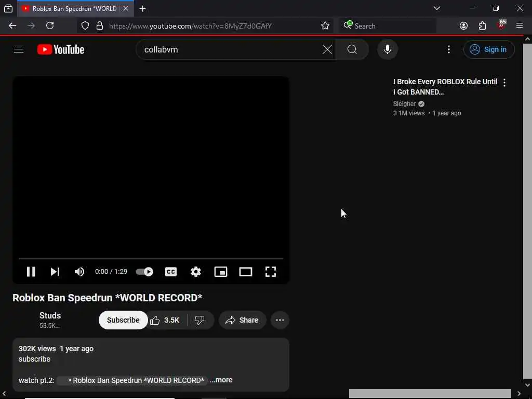Open Firefox View at the tab strip's start
The height and width of the screenshot is (399, 532).
click(x=8, y=8)
